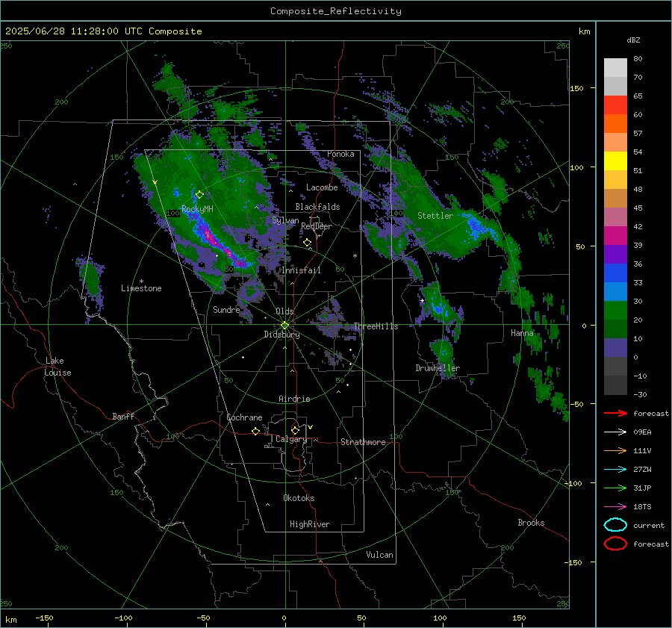The height and width of the screenshot is (628, 672).
Task: Click the Hanna city label
Action: pos(522,333)
